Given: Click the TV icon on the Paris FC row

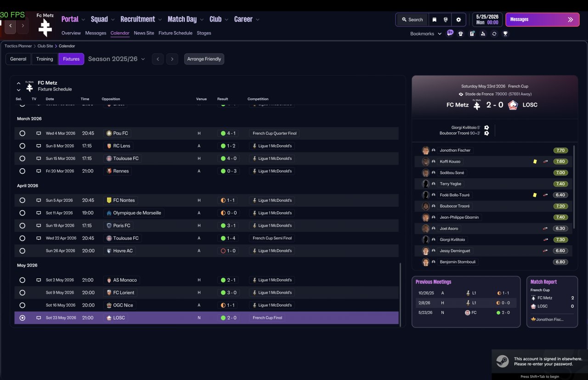Looking at the screenshot, I should pyautogui.click(x=39, y=226).
